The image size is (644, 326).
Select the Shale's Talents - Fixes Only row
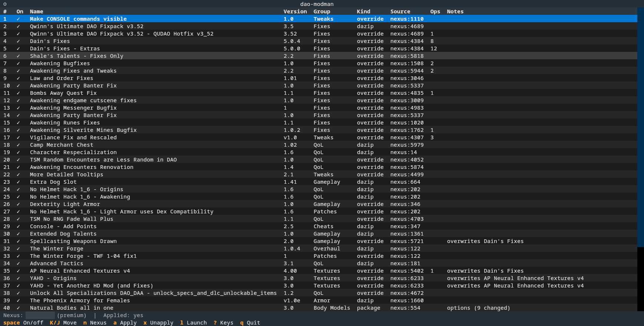[319, 56]
